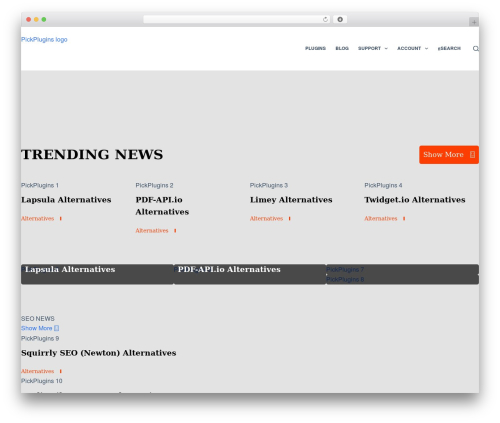The width and height of the screenshot is (500, 423).
Task: Click the blue Show More link under SEO News
Action: [40, 328]
